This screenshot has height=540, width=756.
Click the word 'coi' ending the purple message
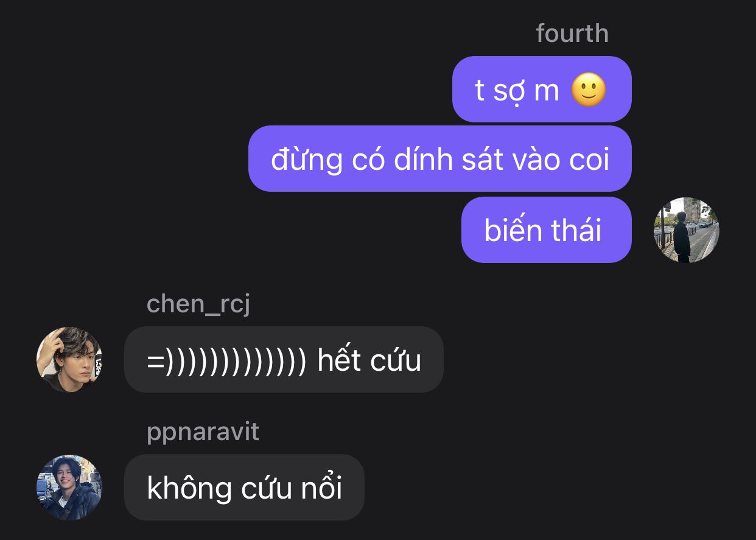click(x=589, y=160)
